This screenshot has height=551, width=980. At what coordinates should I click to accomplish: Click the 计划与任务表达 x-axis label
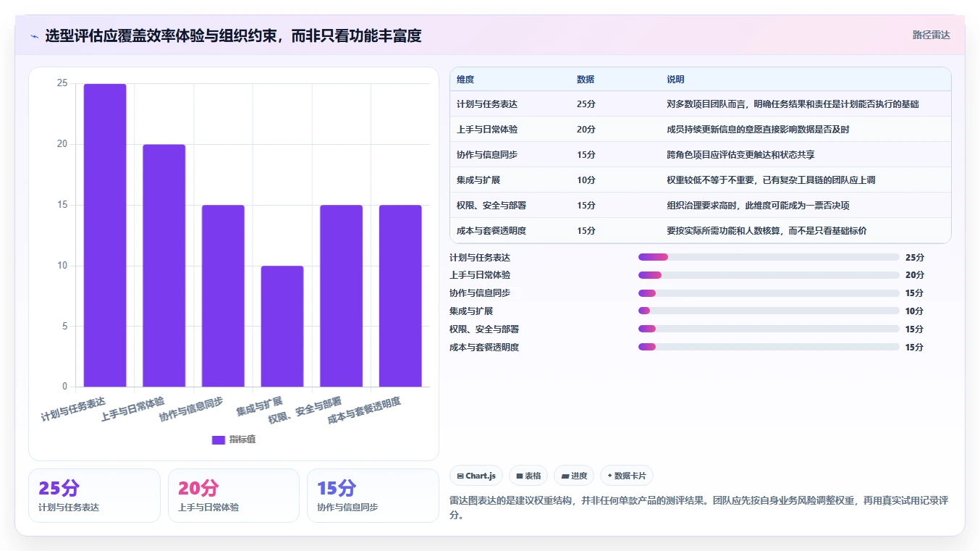[73, 409]
